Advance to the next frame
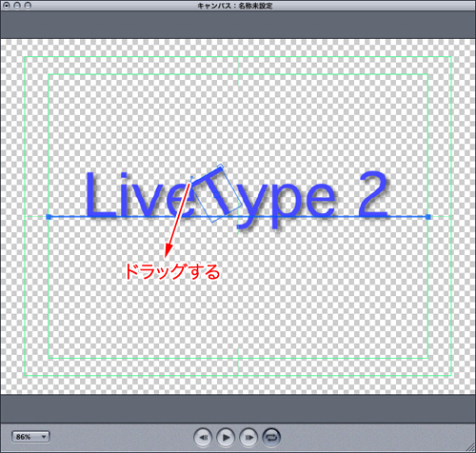The width and height of the screenshot is (476, 453). tap(248, 438)
